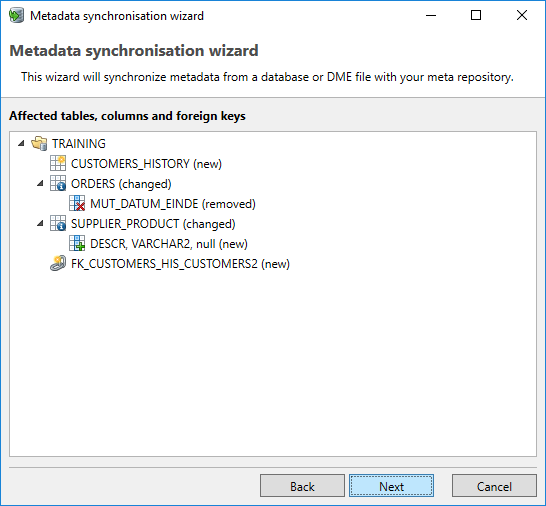Cancel the synchronisation wizard
The image size is (546, 506).
(494, 486)
